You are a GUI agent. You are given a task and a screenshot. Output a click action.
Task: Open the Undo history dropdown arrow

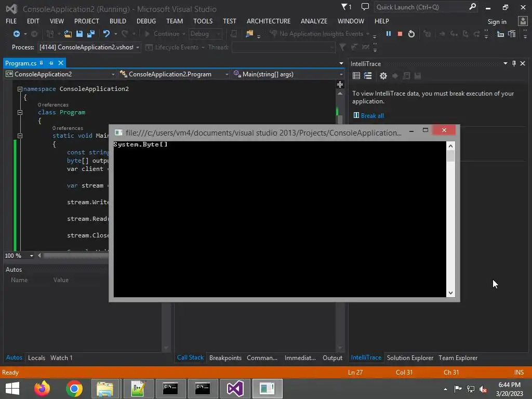click(x=116, y=34)
